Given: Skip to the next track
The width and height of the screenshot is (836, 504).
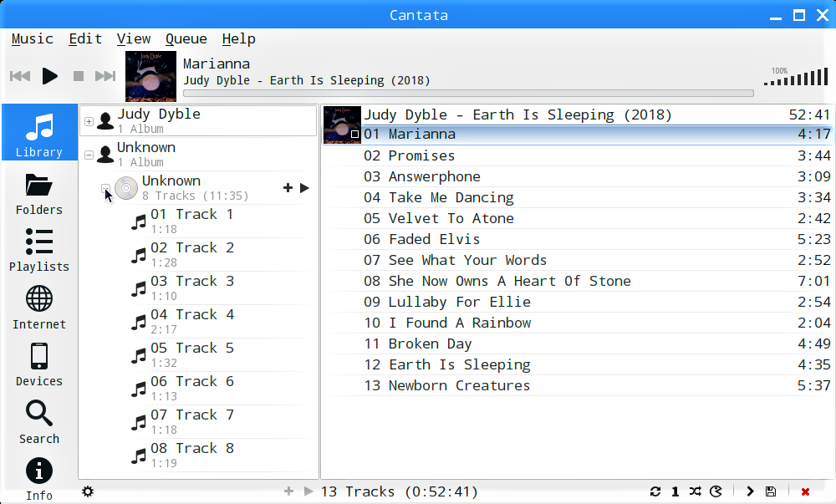Looking at the screenshot, I should point(105,76).
